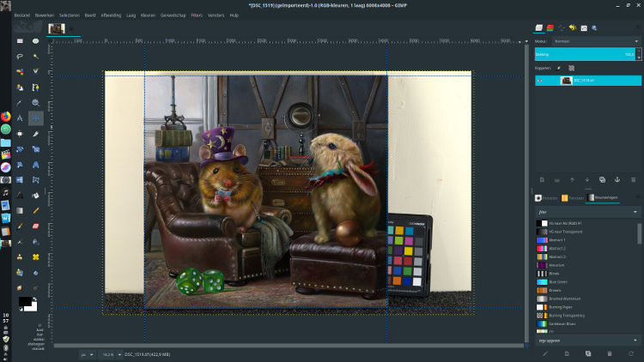Select the Zoom magnifier tool

click(36, 103)
